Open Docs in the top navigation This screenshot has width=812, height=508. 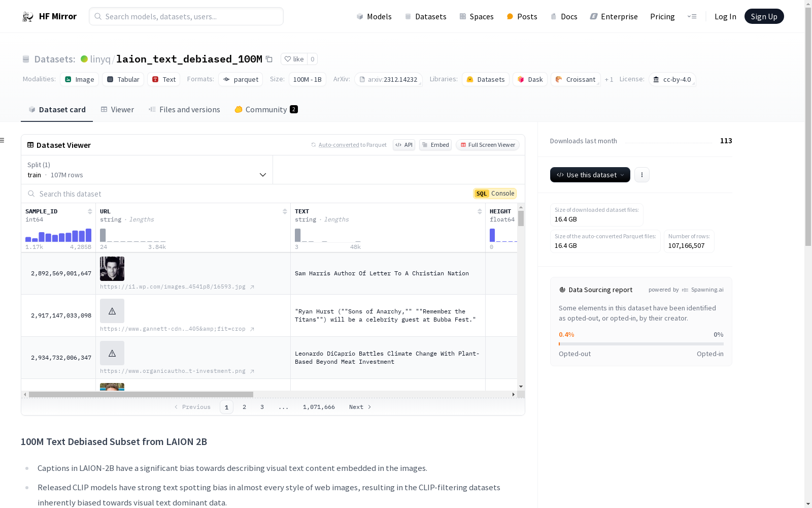coord(564,17)
